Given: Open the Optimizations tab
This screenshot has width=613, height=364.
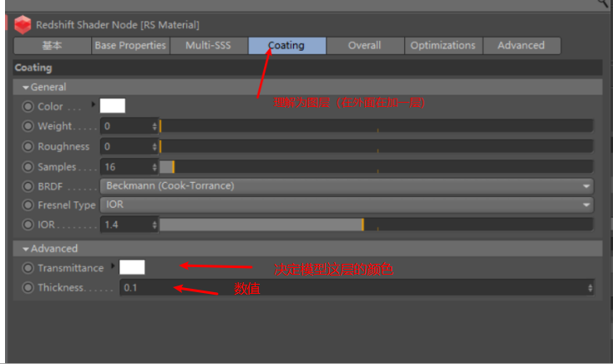Looking at the screenshot, I should point(443,45).
